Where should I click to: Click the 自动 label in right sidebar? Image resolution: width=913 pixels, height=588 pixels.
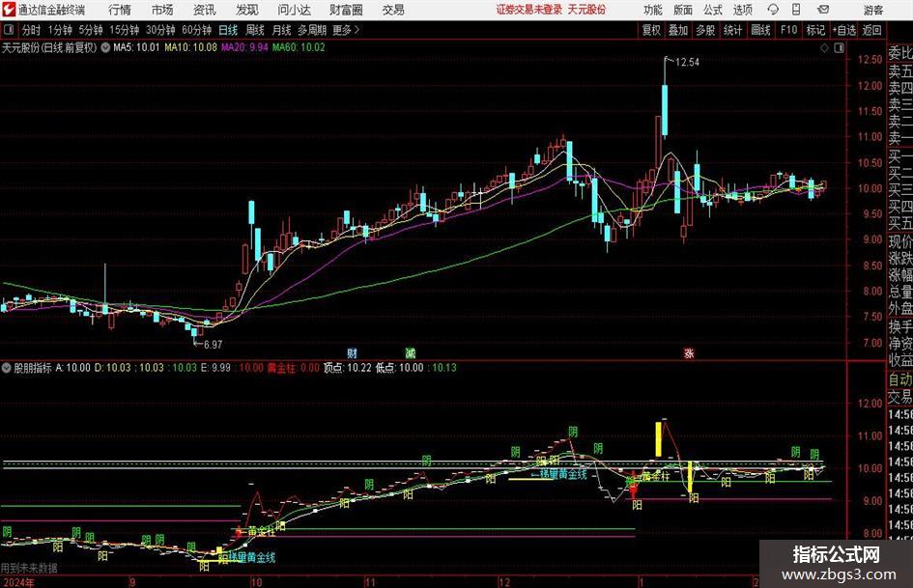900,379
